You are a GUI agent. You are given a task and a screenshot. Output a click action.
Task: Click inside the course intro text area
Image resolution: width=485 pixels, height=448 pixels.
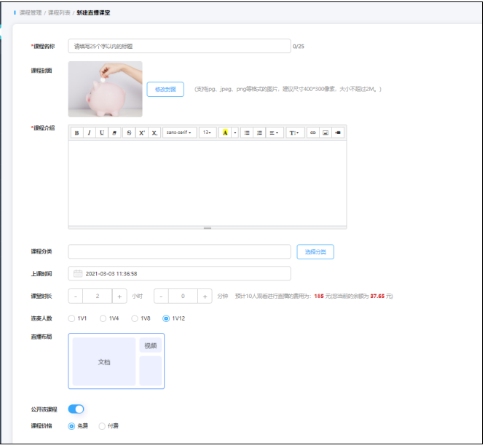[208, 183]
